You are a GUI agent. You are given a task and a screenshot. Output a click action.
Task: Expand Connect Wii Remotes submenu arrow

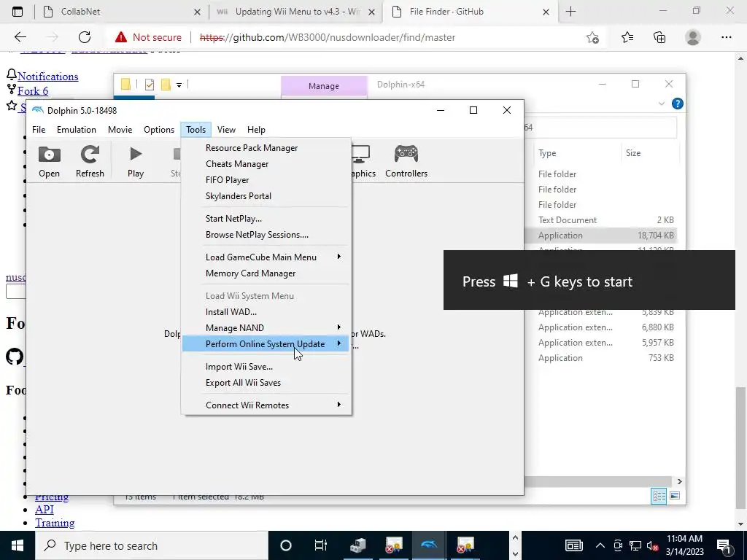point(338,404)
